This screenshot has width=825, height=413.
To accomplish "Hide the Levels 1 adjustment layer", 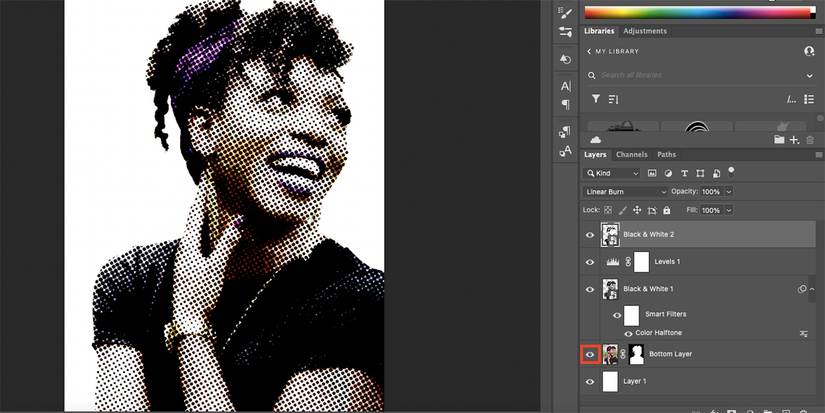I will [590, 262].
